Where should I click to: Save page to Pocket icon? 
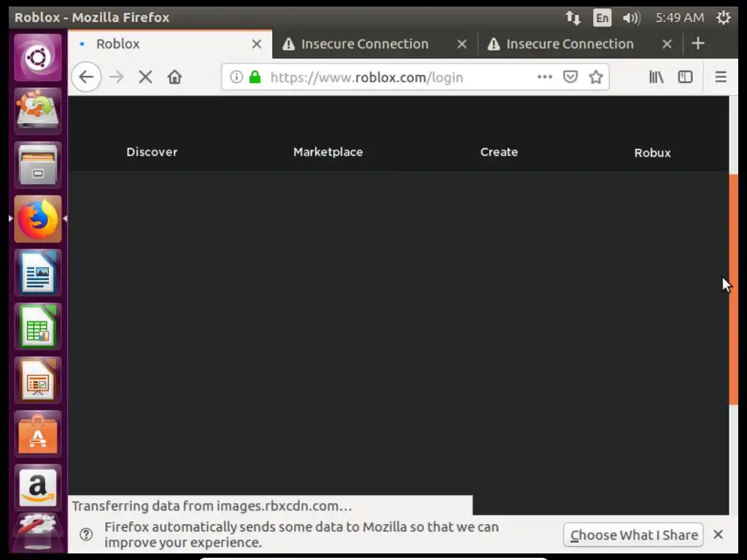click(570, 77)
